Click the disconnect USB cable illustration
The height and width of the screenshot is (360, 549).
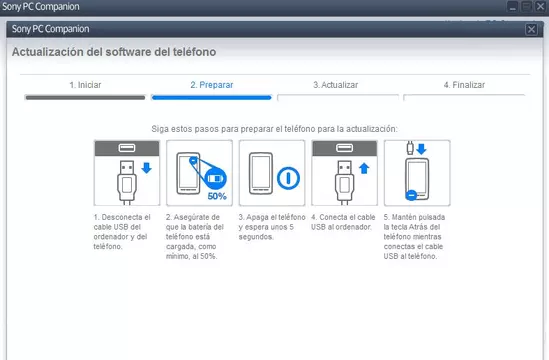point(127,173)
